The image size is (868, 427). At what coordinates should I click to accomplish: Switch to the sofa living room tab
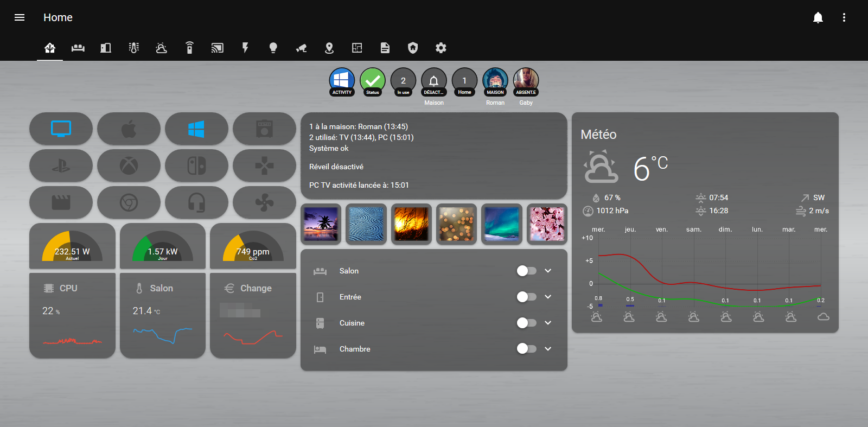(78, 48)
